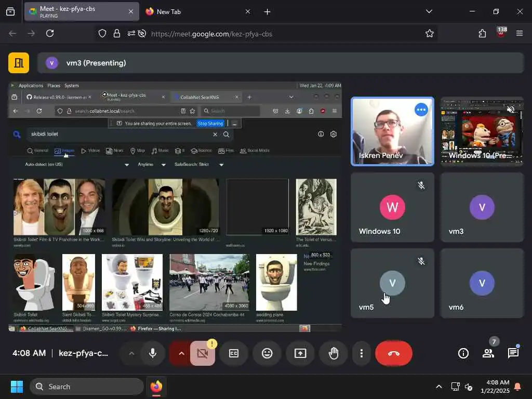This screenshot has width=532, height=399.
Task: Open Auto-detect language dropdown
Action: click(77, 165)
